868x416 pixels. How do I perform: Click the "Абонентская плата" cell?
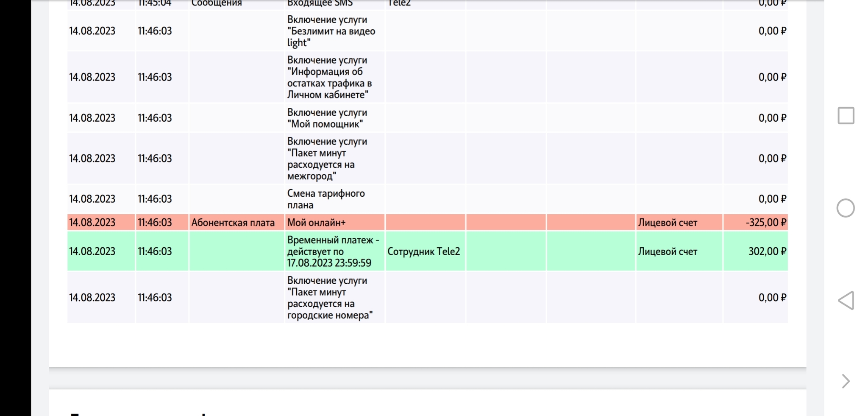coord(236,222)
